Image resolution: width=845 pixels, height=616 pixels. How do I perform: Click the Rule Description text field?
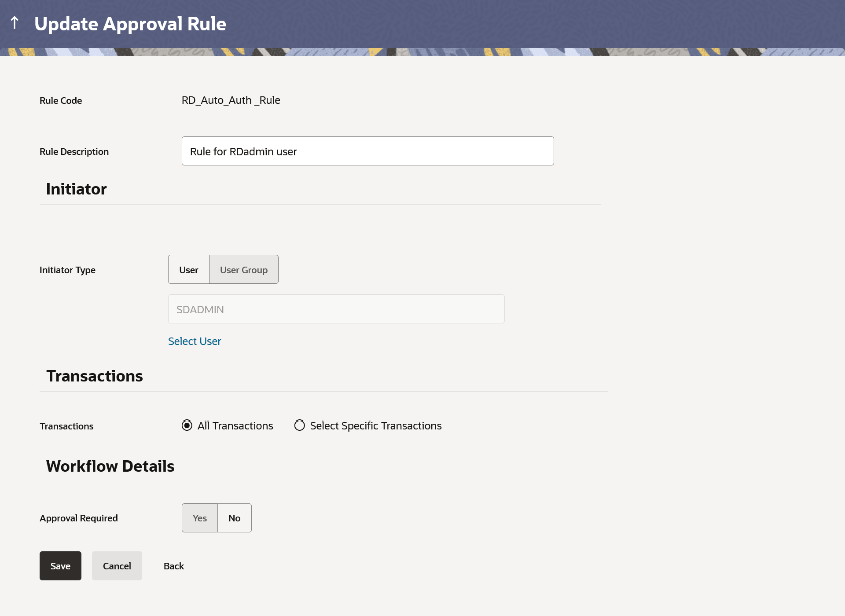pos(367,151)
